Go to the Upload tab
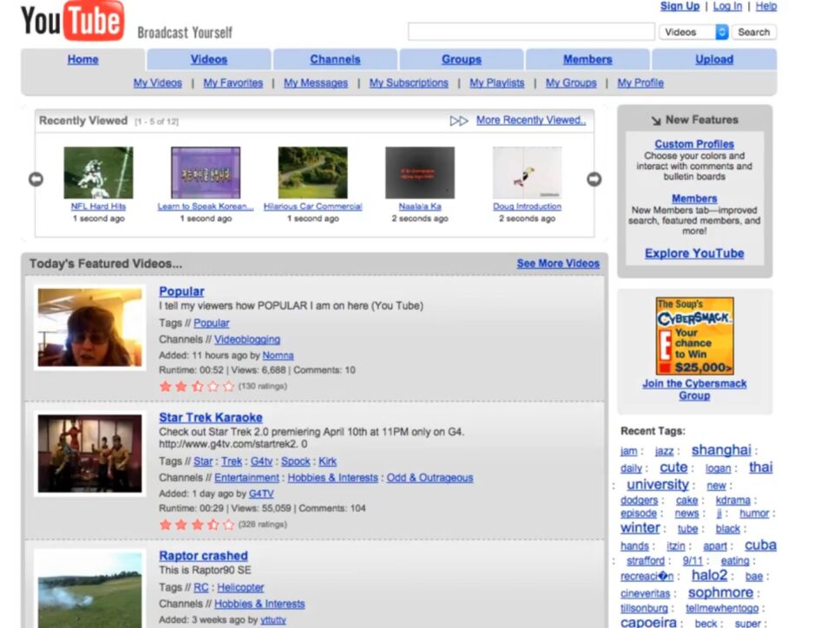This screenshot has width=840, height=628. [714, 60]
